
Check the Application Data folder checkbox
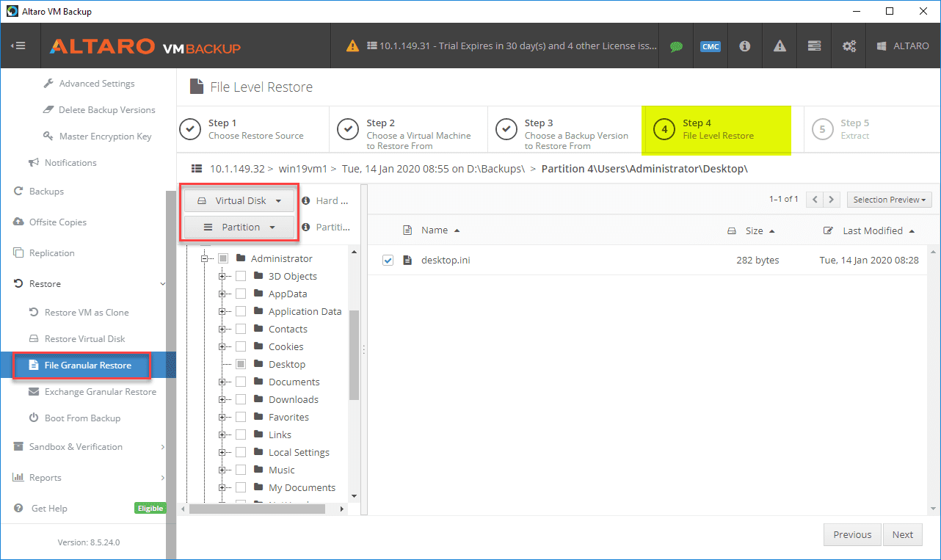(241, 311)
